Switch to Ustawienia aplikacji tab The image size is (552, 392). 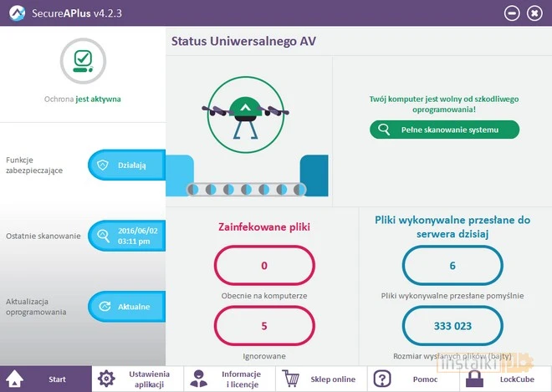point(138,379)
